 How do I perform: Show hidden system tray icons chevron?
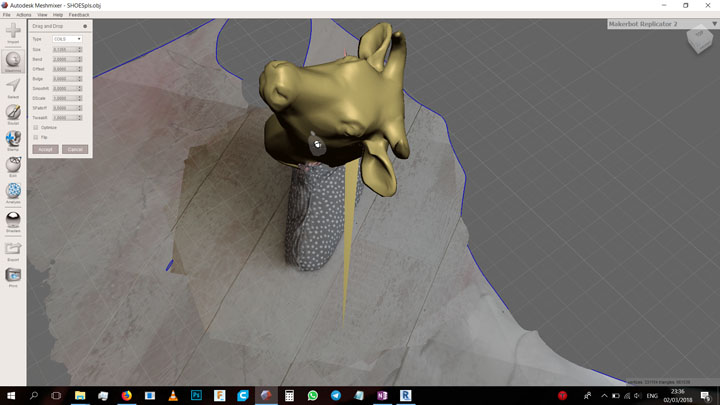(604, 396)
